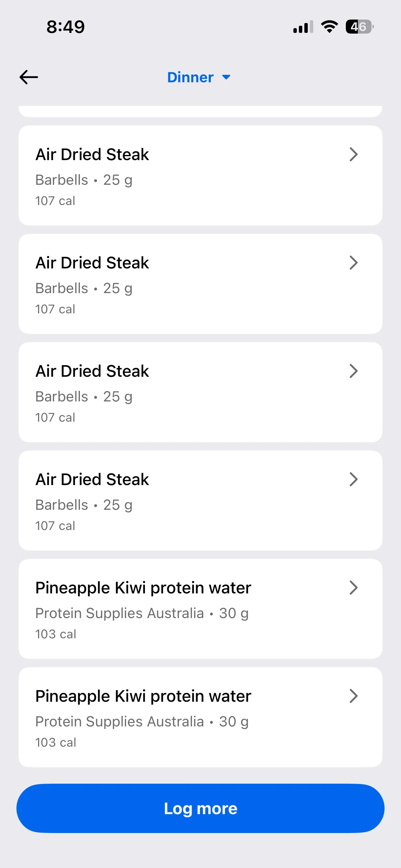Select the first Pineapple Kiwi protein water title

click(143, 588)
